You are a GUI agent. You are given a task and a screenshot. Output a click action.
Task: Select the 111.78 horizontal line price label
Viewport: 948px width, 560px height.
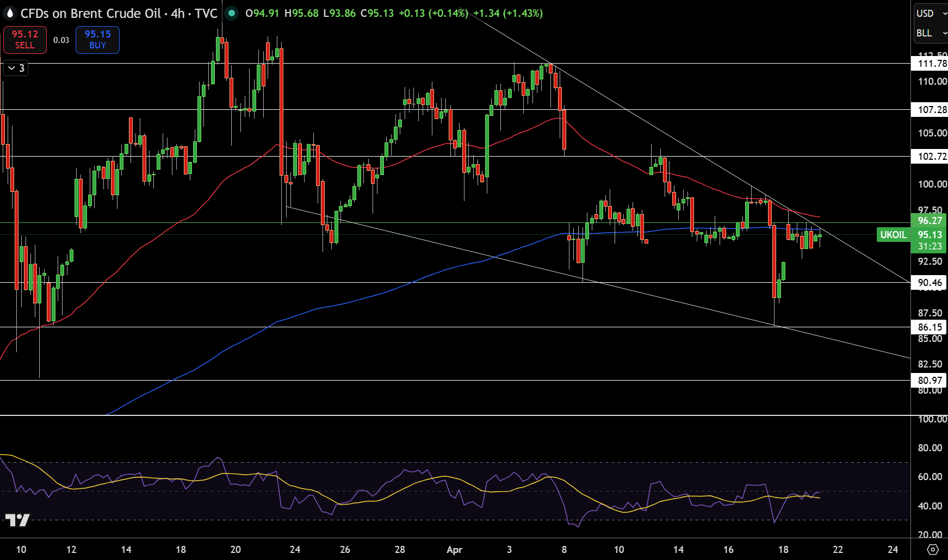click(x=930, y=64)
